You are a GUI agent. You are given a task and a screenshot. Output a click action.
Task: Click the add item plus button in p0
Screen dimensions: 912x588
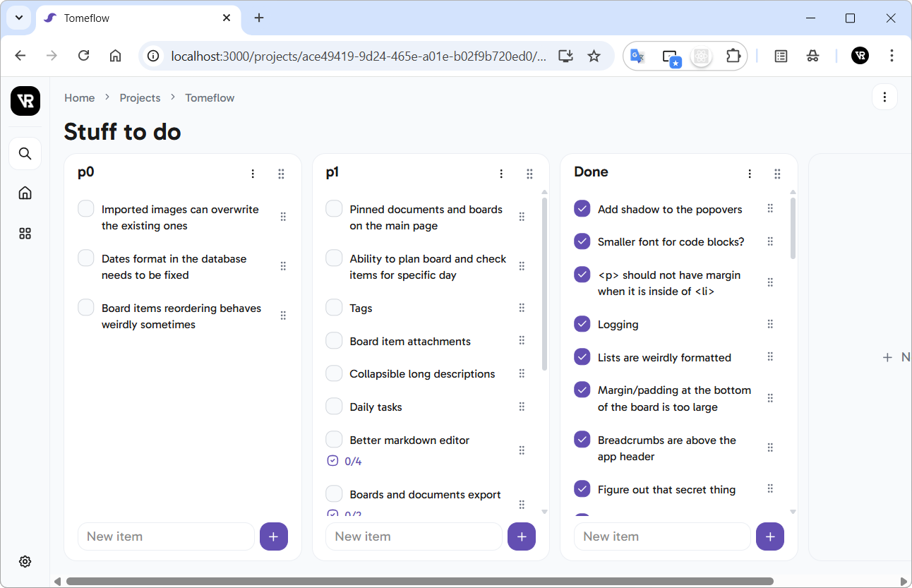273,536
